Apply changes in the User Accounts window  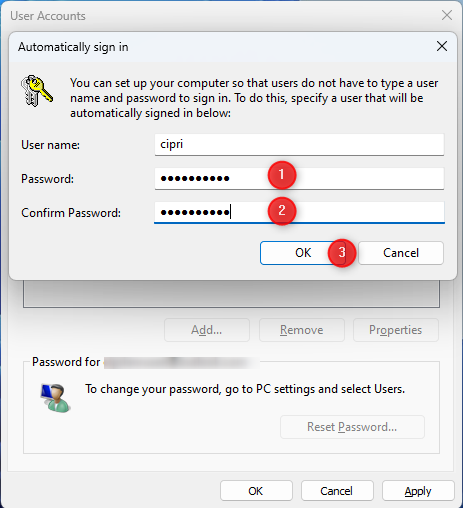point(418,491)
